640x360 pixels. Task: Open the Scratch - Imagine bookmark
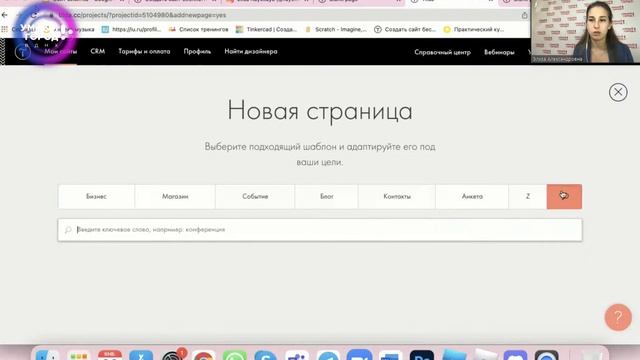click(336, 29)
